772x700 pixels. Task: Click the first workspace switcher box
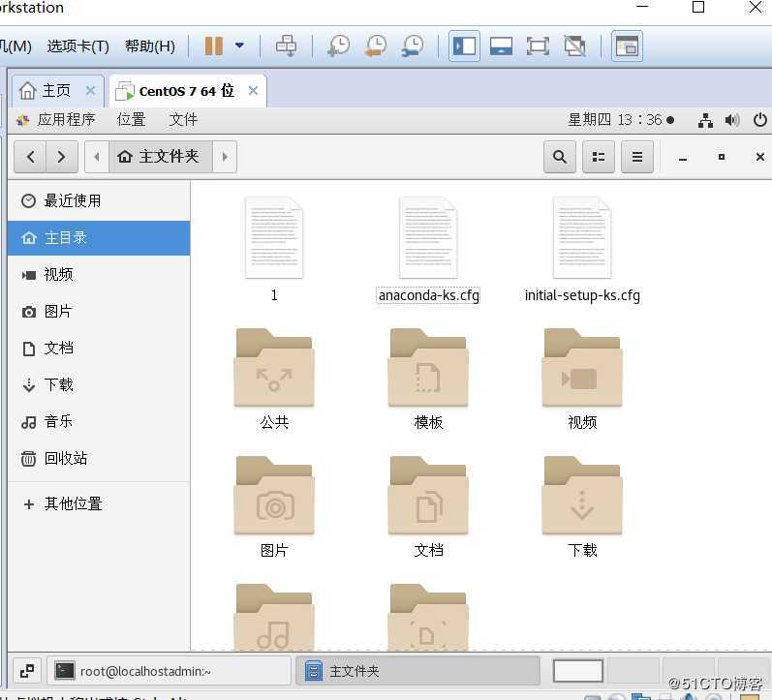578,671
